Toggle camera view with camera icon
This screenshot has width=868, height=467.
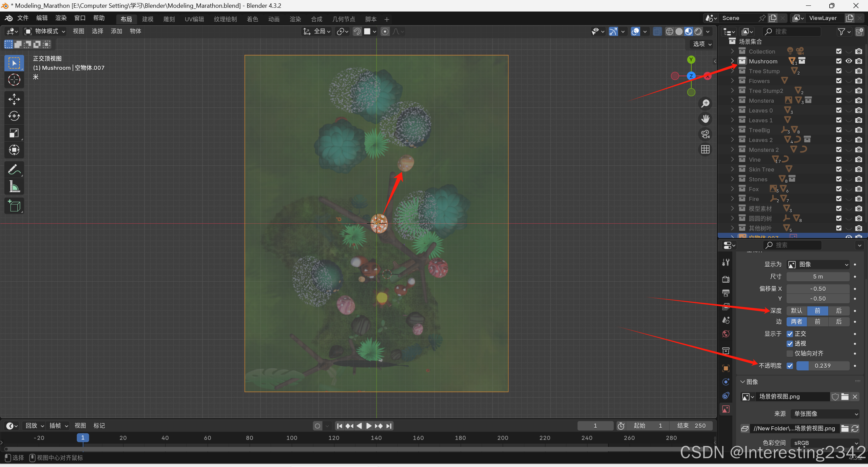(x=705, y=134)
